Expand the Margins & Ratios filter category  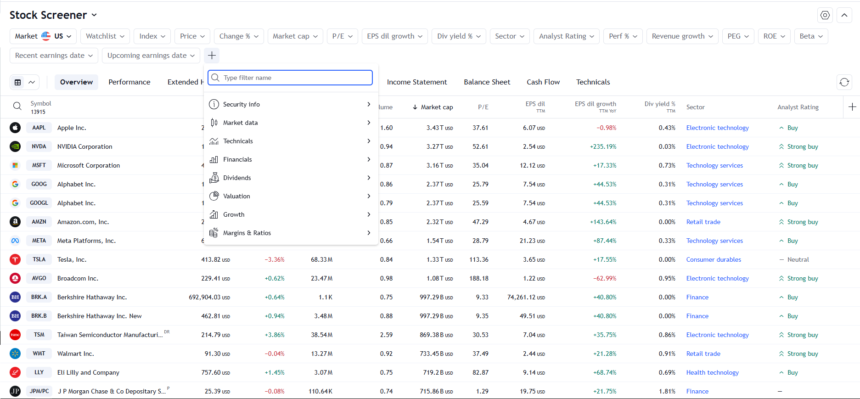click(291, 233)
